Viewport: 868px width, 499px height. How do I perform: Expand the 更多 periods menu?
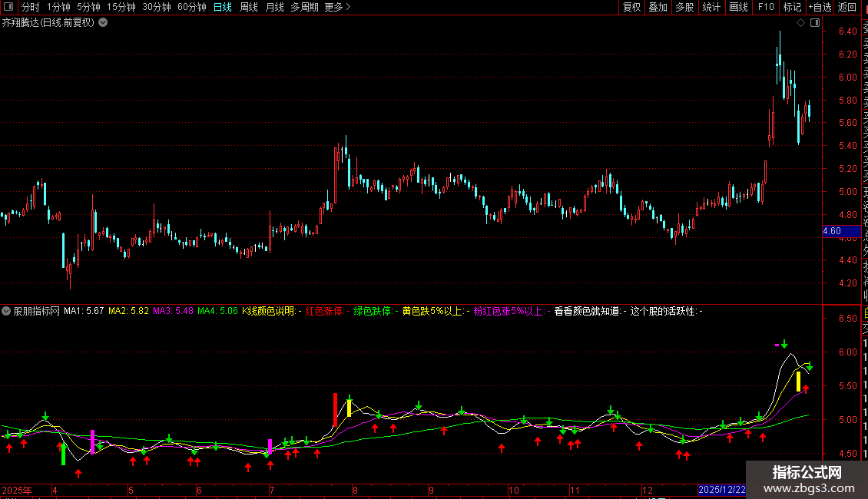click(x=337, y=7)
